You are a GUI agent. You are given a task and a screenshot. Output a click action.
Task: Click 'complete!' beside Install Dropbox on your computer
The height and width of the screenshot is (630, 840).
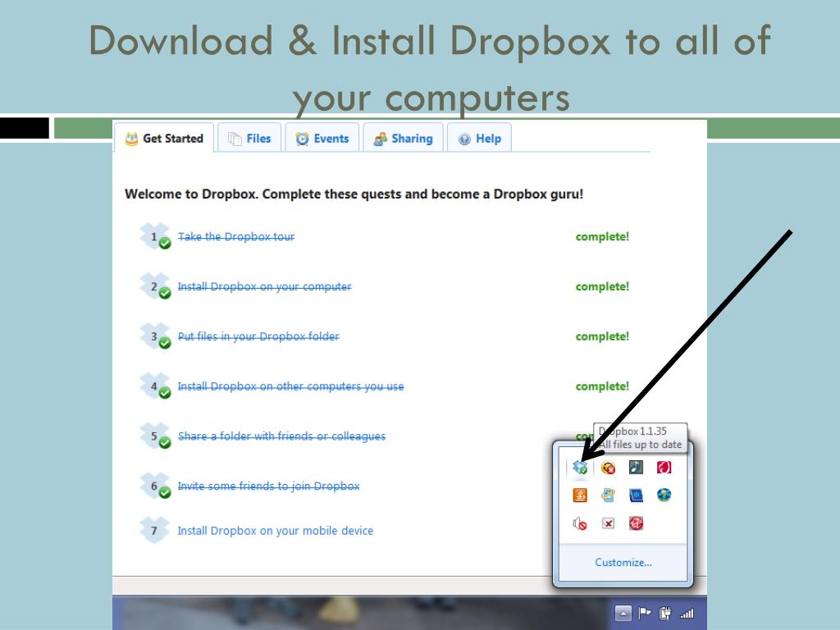602,286
